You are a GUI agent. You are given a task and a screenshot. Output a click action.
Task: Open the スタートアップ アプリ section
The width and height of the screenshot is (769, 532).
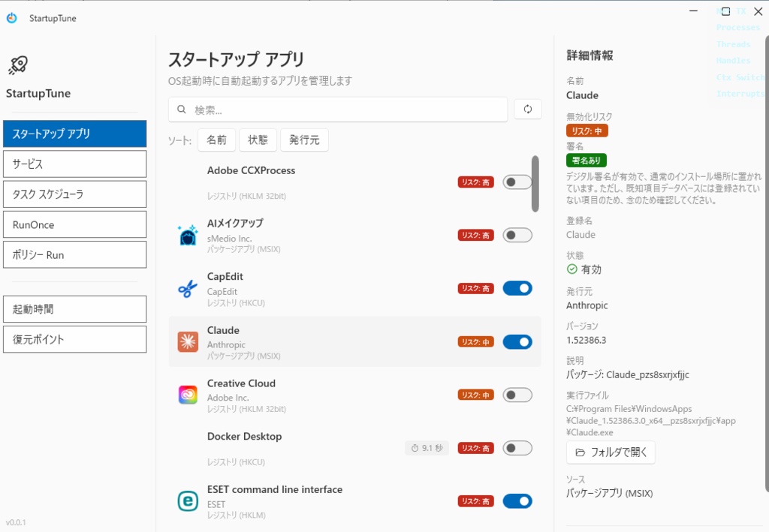(74, 134)
